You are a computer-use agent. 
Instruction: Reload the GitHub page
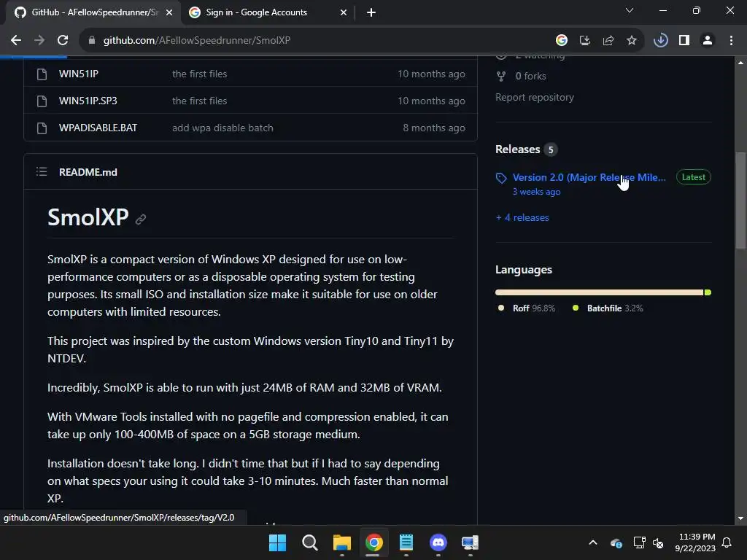[63, 41]
